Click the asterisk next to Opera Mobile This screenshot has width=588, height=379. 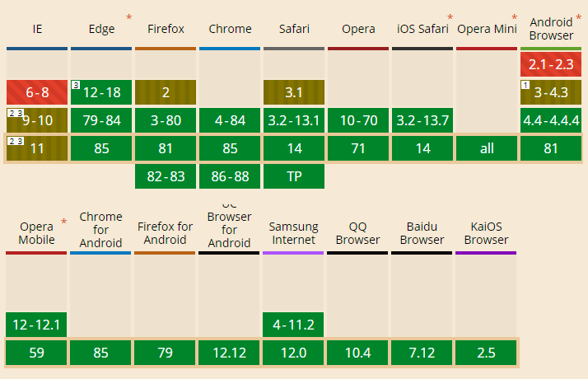[x=63, y=222]
